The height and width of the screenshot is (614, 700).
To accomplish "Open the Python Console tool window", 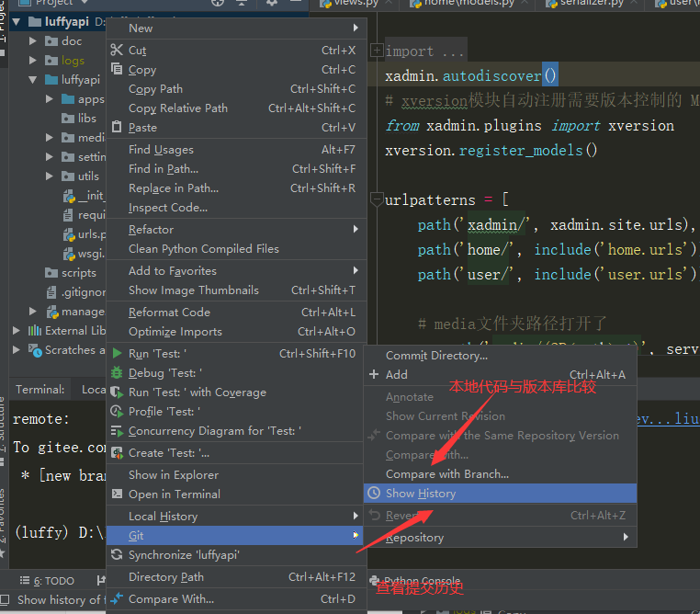I will (415, 580).
